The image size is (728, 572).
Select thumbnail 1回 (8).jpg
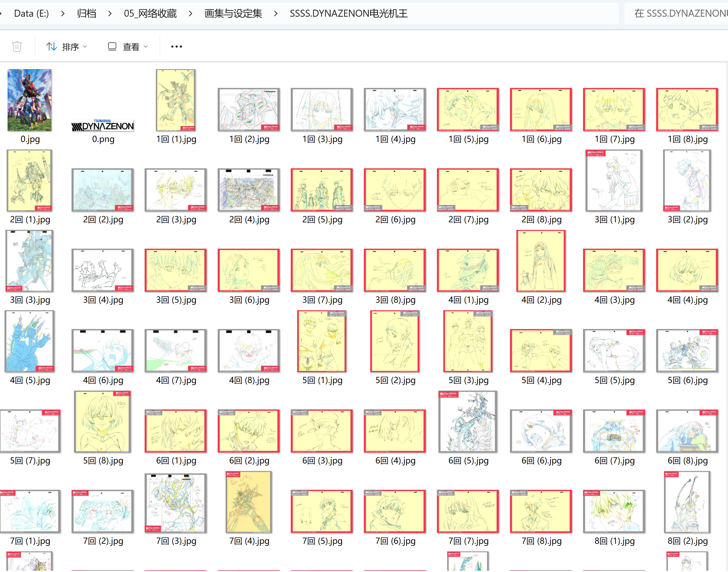[x=687, y=109]
